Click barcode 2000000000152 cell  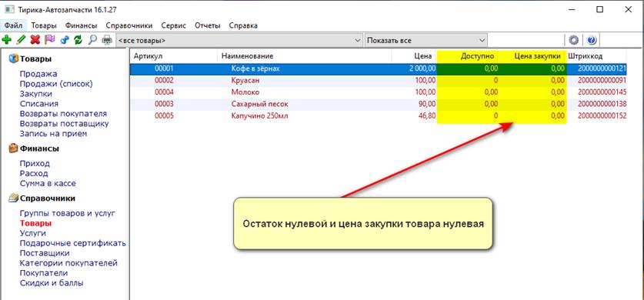pos(602,116)
